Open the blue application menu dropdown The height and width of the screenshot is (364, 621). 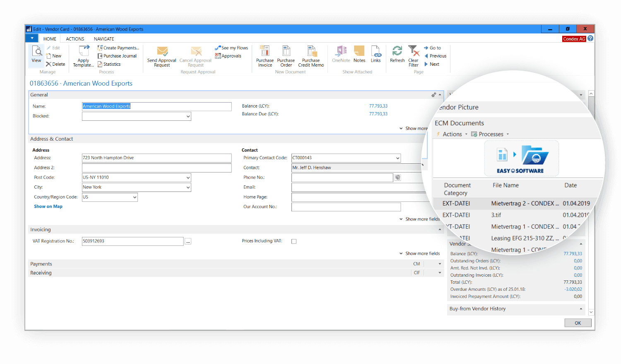tap(32, 38)
